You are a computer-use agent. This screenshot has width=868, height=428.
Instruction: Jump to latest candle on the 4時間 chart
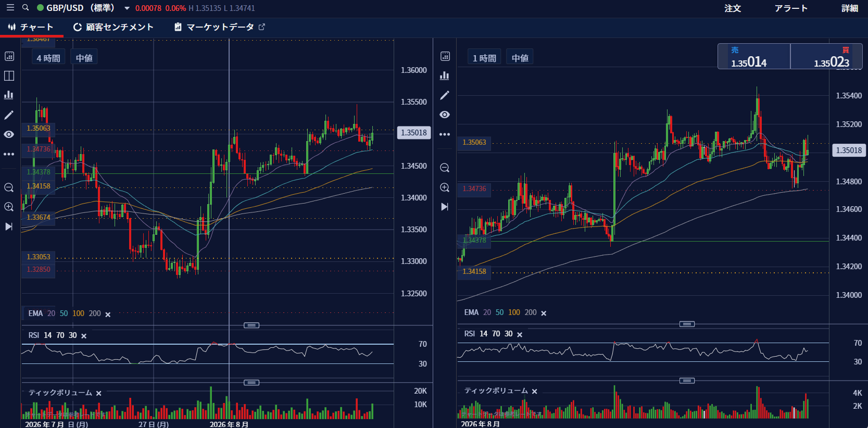coord(9,226)
